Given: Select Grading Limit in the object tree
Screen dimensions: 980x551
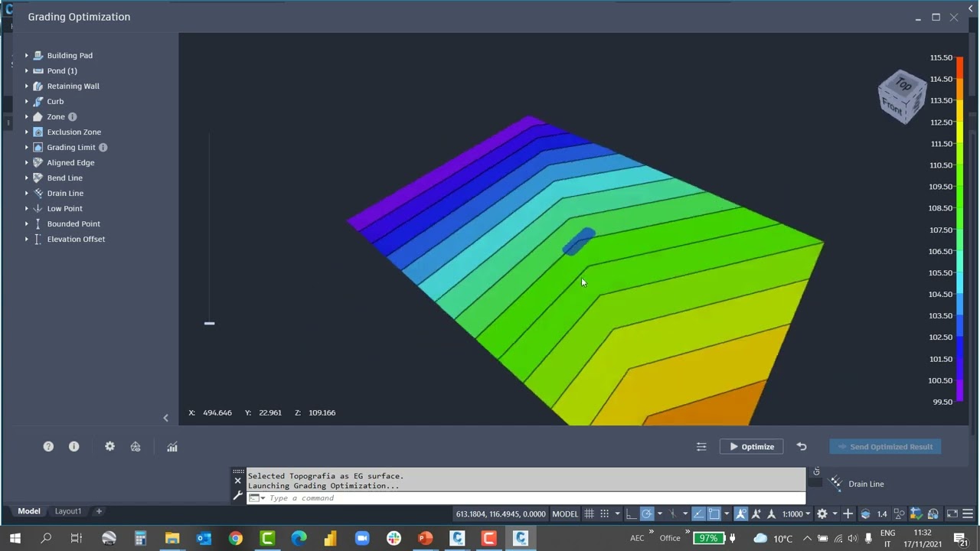Looking at the screenshot, I should pyautogui.click(x=71, y=148).
